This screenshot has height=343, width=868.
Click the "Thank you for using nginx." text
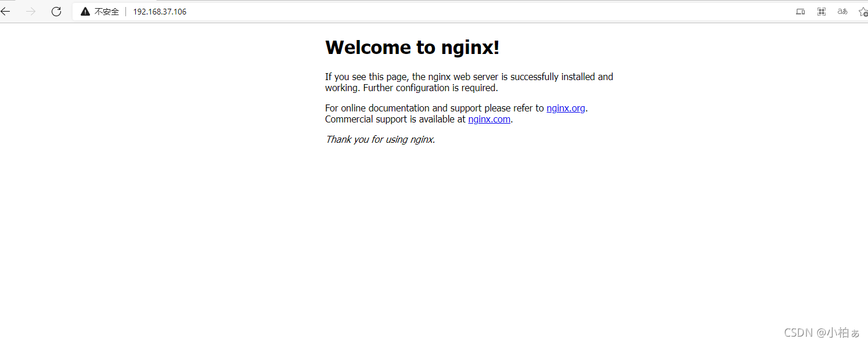click(380, 139)
